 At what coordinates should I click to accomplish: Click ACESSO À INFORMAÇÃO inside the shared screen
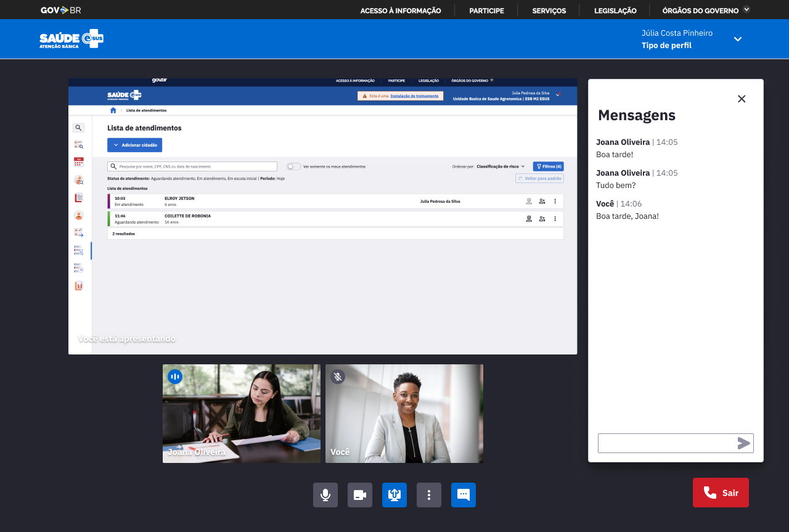[x=355, y=80]
